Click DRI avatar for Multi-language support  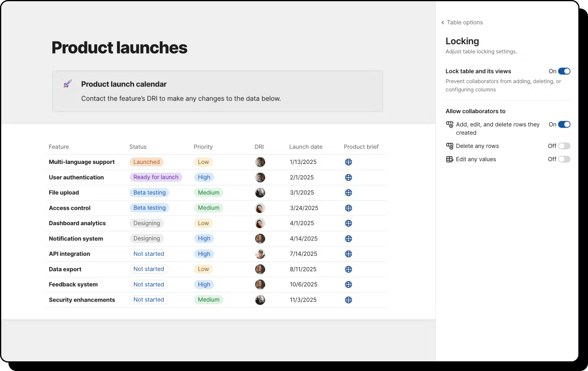[260, 162]
